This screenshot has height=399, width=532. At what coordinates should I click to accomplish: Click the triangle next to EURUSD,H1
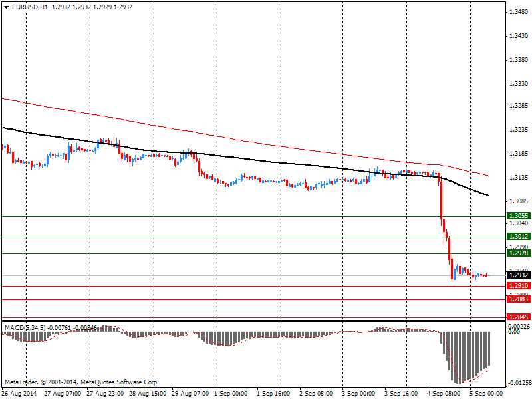pos(6,7)
